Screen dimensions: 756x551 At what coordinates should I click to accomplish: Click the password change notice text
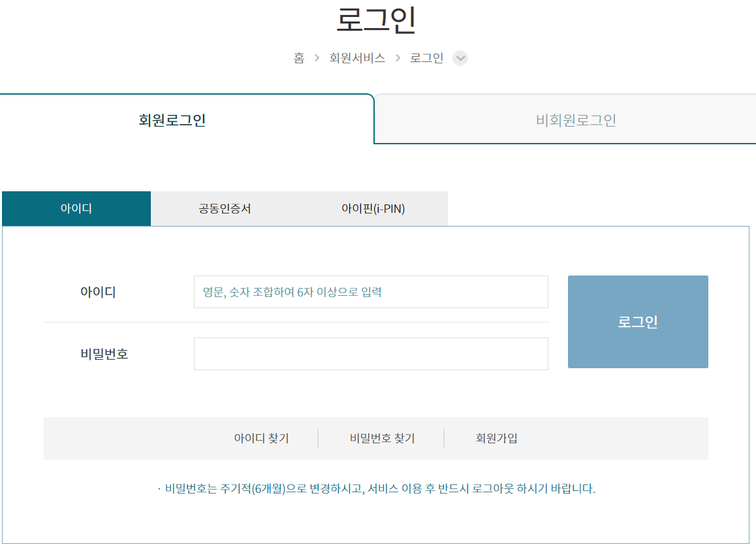pos(376,487)
